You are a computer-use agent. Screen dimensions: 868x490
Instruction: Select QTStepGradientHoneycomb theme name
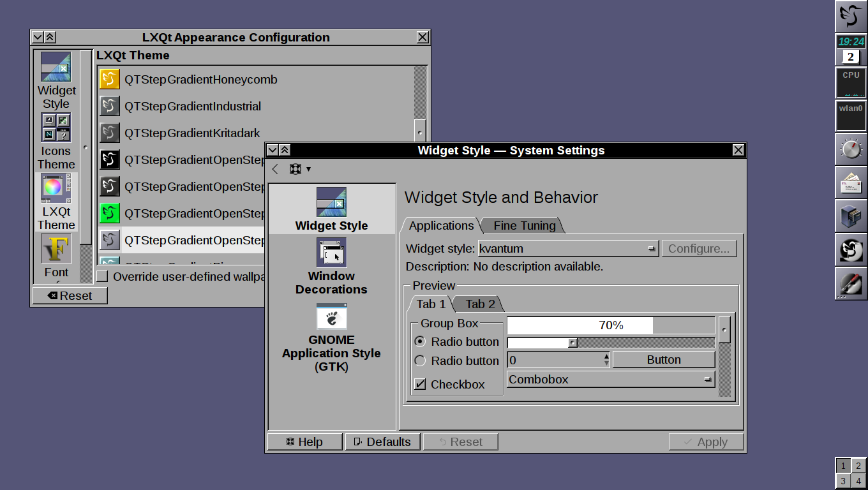click(x=200, y=80)
